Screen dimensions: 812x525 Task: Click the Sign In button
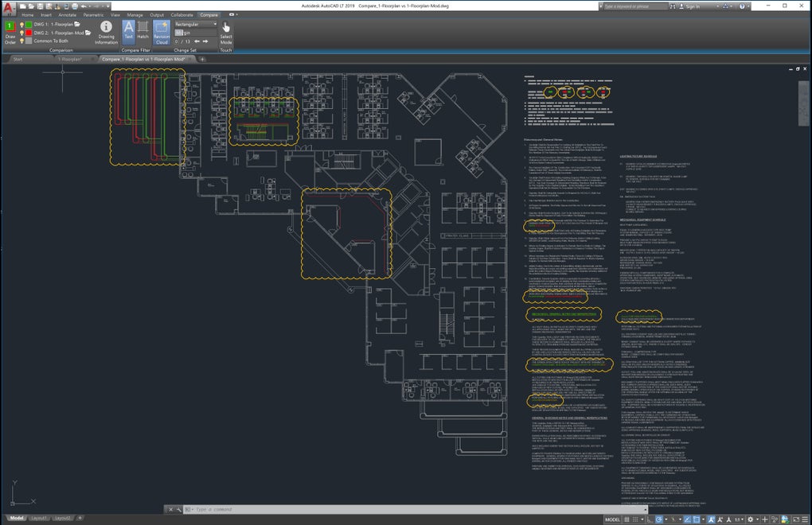pyautogui.click(x=692, y=6)
